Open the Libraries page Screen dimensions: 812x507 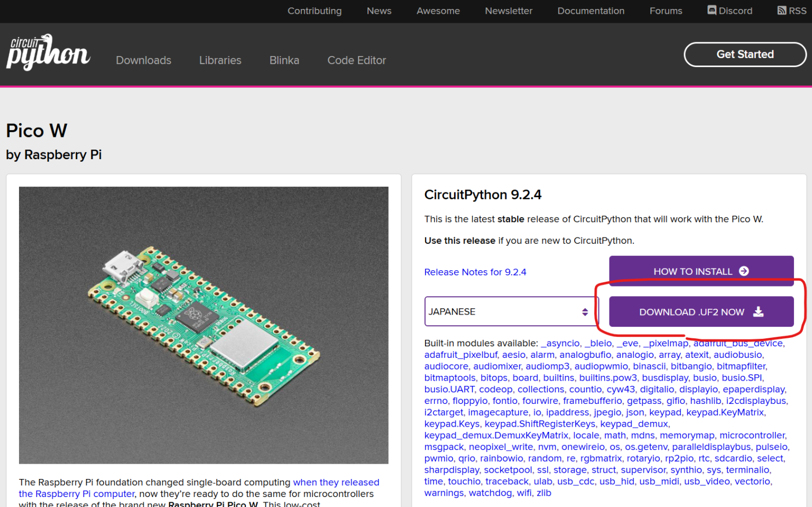[220, 60]
